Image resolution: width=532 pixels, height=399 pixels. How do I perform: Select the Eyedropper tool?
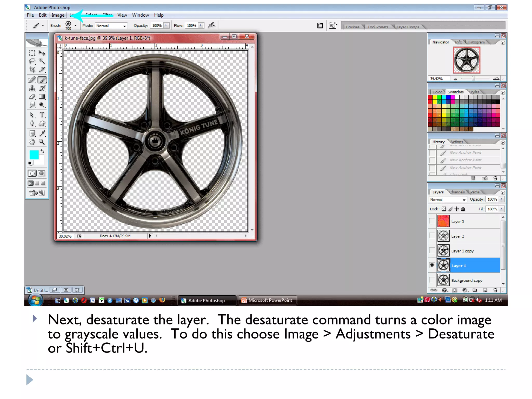(x=42, y=134)
